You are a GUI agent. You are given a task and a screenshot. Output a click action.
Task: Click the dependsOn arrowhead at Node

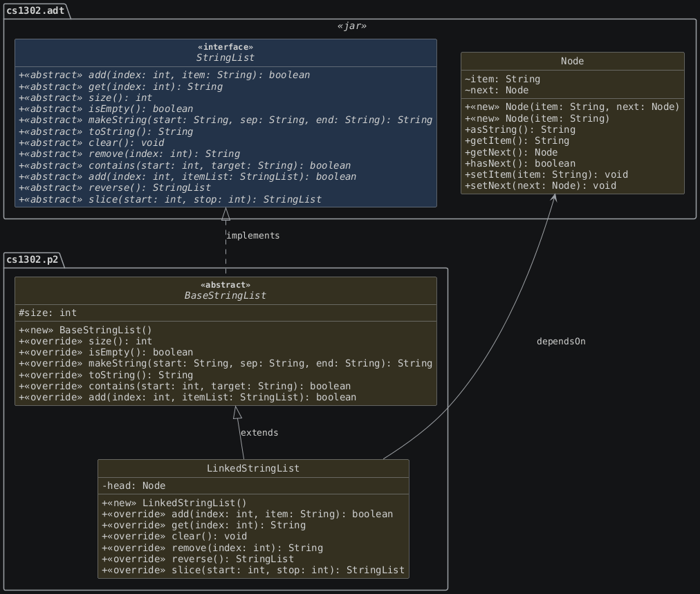coord(554,198)
